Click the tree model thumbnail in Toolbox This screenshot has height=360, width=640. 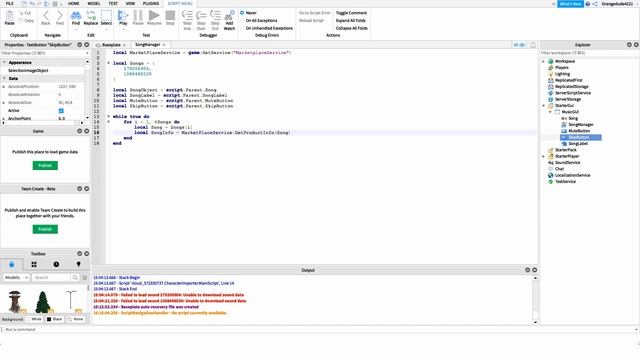42,302
